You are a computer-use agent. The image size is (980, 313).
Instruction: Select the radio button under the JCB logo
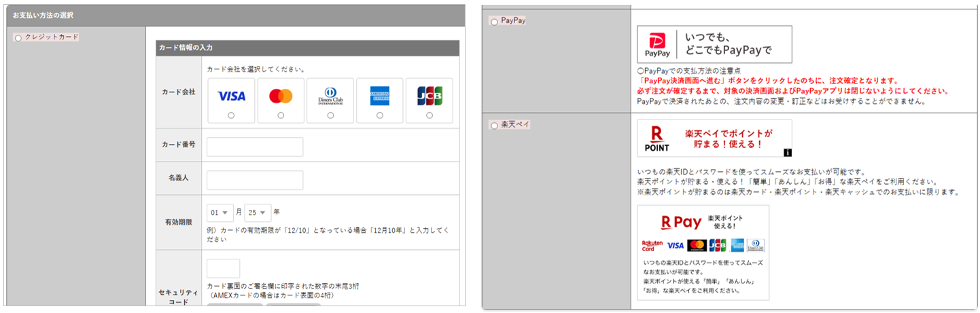point(429,115)
